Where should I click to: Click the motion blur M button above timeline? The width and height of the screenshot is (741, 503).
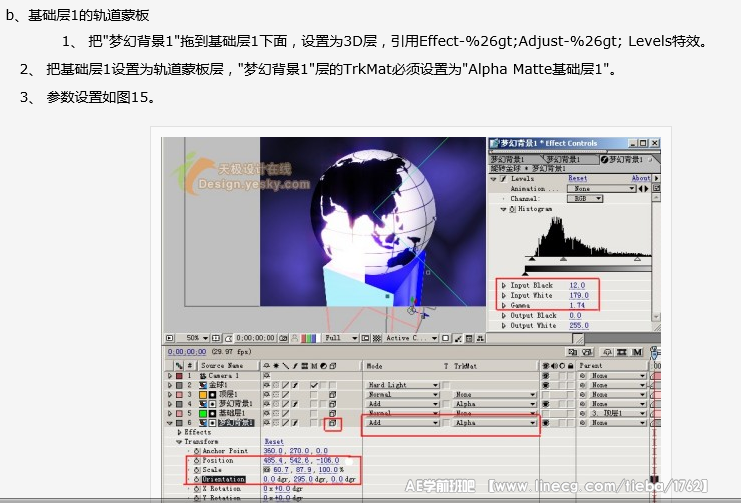pyautogui.click(x=637, y=352)
